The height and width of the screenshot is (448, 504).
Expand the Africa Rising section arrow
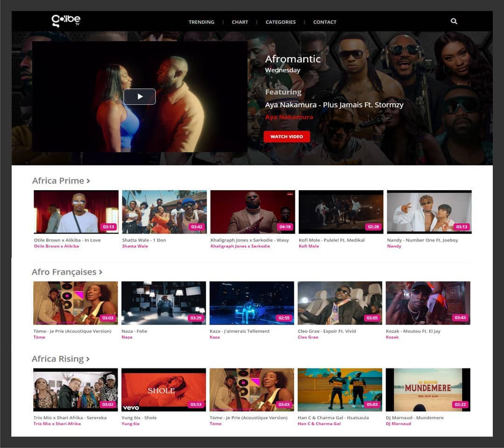pyautogui.click(x=88, y=359)
